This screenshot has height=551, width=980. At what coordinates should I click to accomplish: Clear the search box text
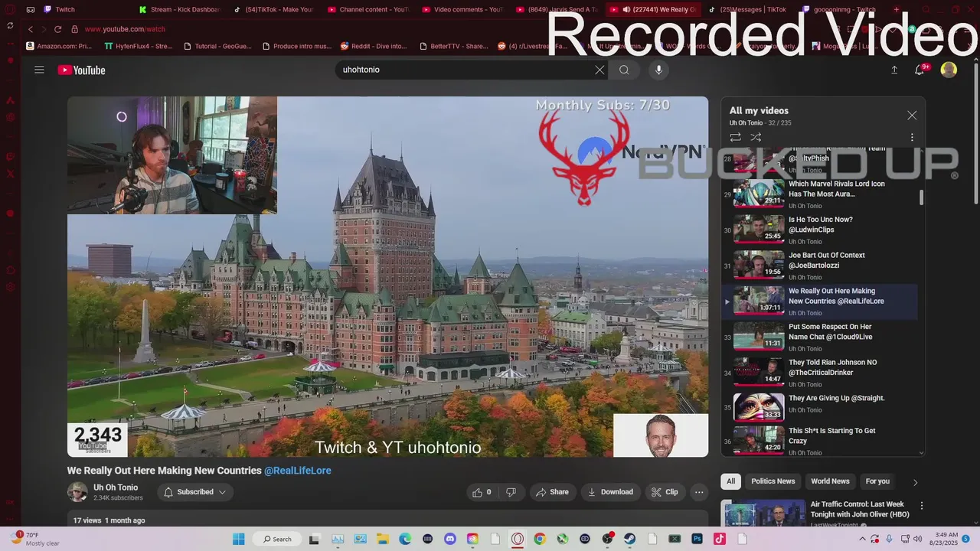599,70
